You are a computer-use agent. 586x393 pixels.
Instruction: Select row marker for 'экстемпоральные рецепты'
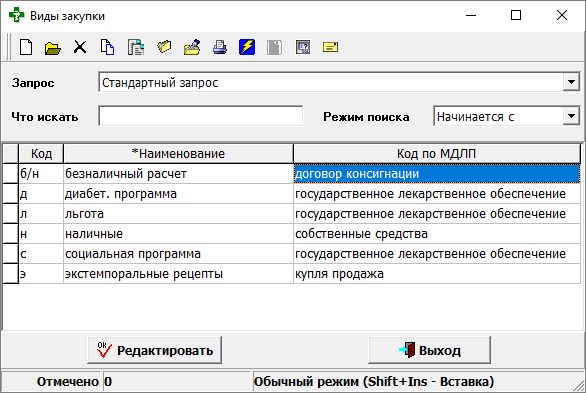click(x=10, y=273)
